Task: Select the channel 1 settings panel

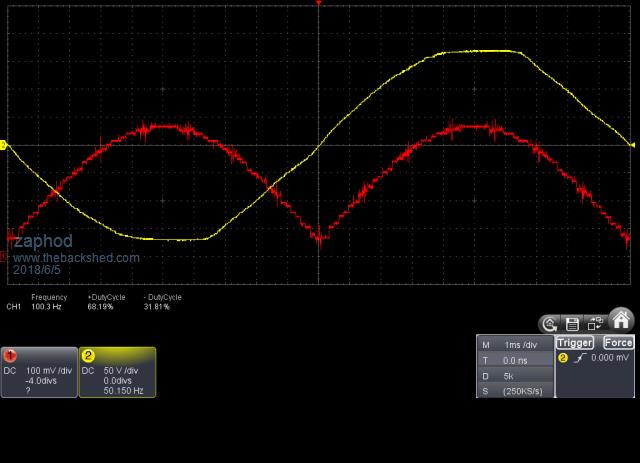Action: (x=39, y=372)
